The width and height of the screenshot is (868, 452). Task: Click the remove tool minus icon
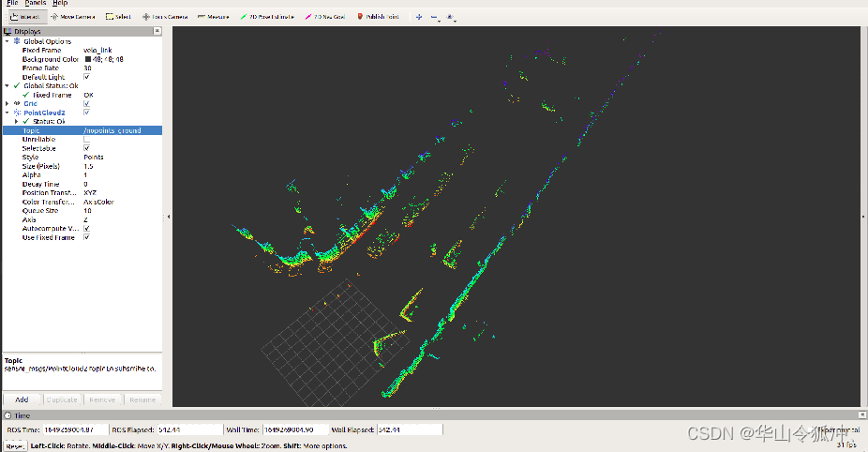(x=435, y=17)
